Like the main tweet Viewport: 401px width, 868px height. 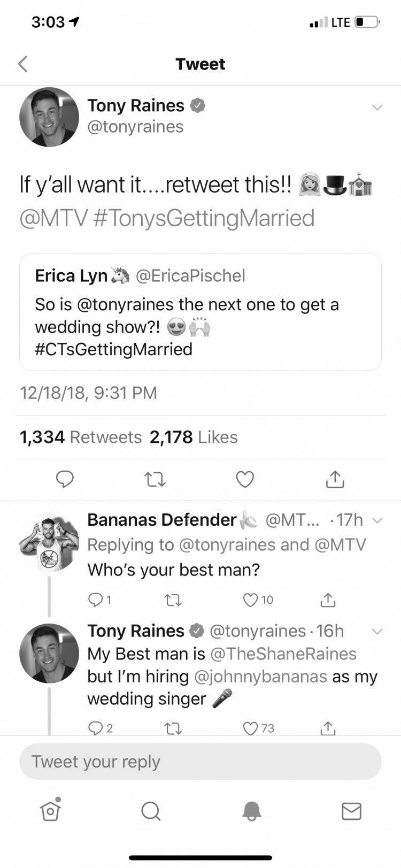tap(245, 479)
